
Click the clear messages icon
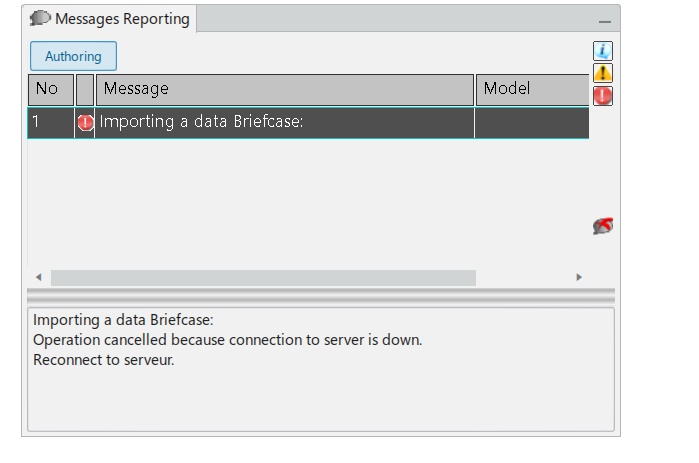(x=603, y=227)
